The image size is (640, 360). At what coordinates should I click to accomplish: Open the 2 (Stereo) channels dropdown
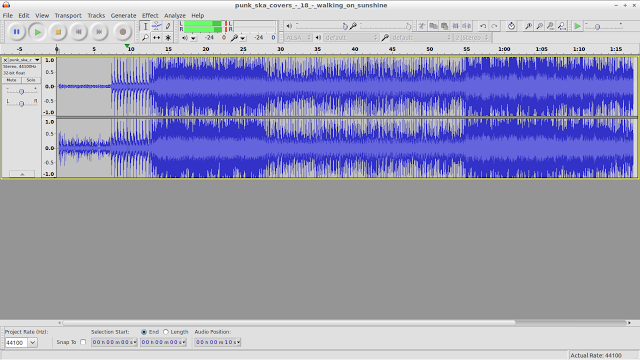tap(472, 38)
